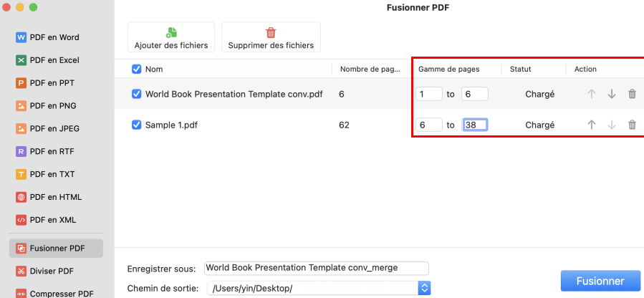Click the Enregistrer sous filename field
The image size is (644, 298).
coord(316,268)
